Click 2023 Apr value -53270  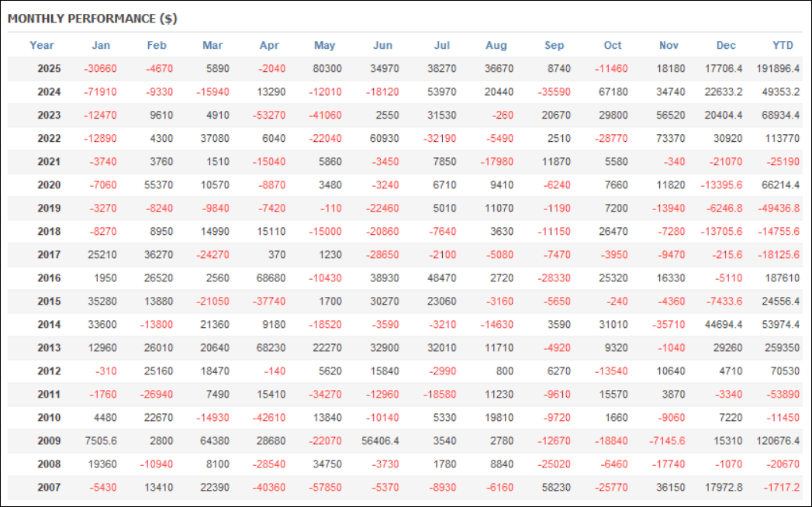pos(269,115)
